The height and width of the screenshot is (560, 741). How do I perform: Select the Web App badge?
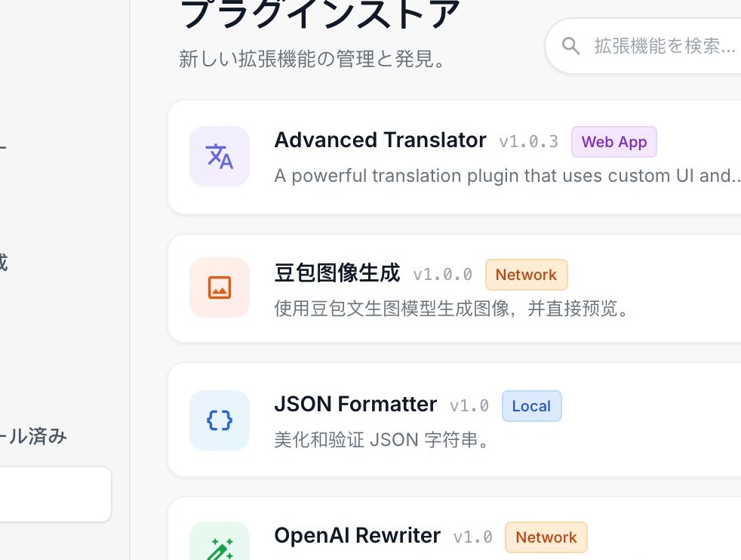(614, 142)
